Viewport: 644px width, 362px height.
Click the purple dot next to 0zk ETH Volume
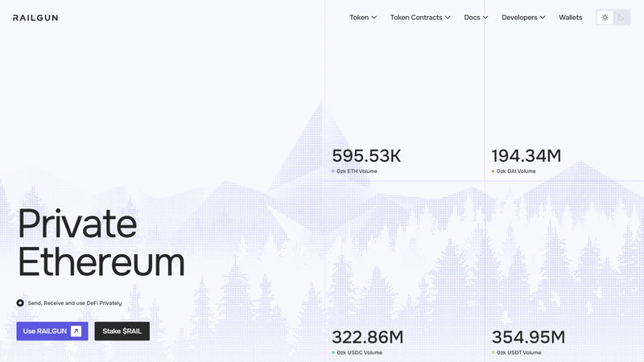pyautogui.click(x=333, y=171)
